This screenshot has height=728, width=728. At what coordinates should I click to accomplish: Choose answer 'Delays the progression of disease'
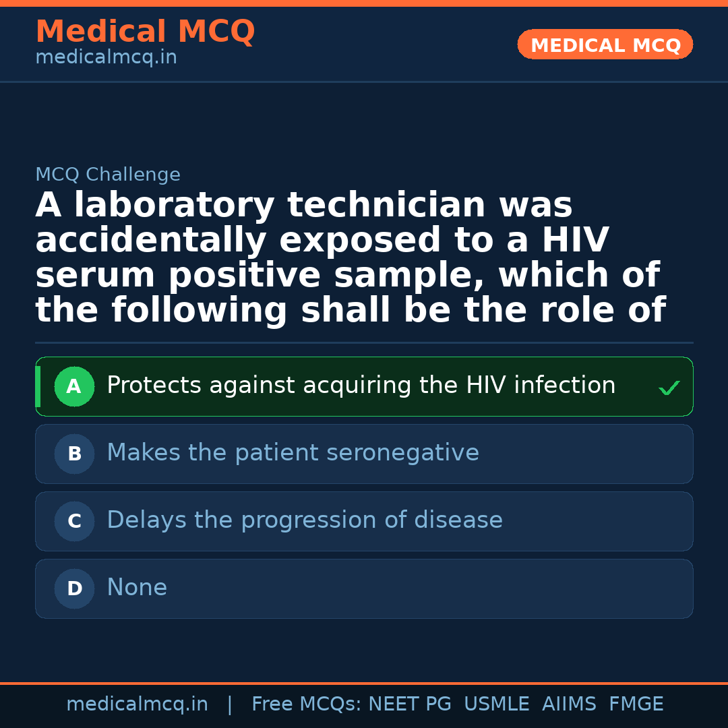[x=304, y=521]
